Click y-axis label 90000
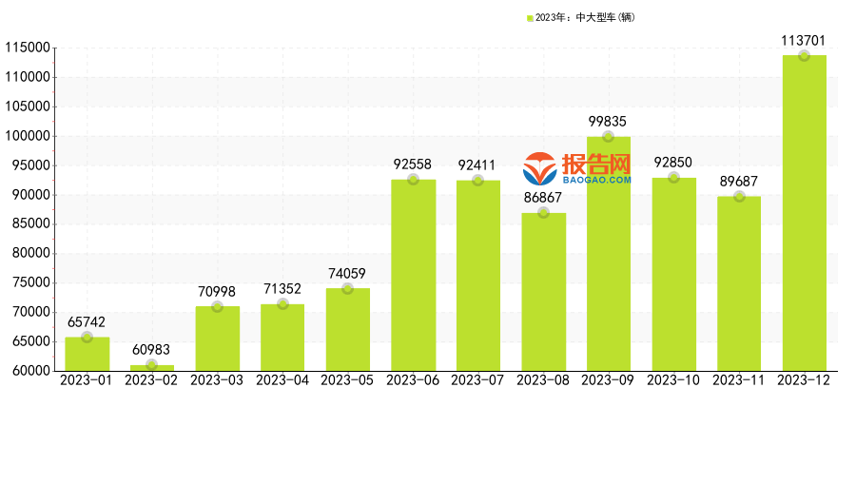Image resolution: width=856 pixels, height=504 pixels. tap(31, 195)
